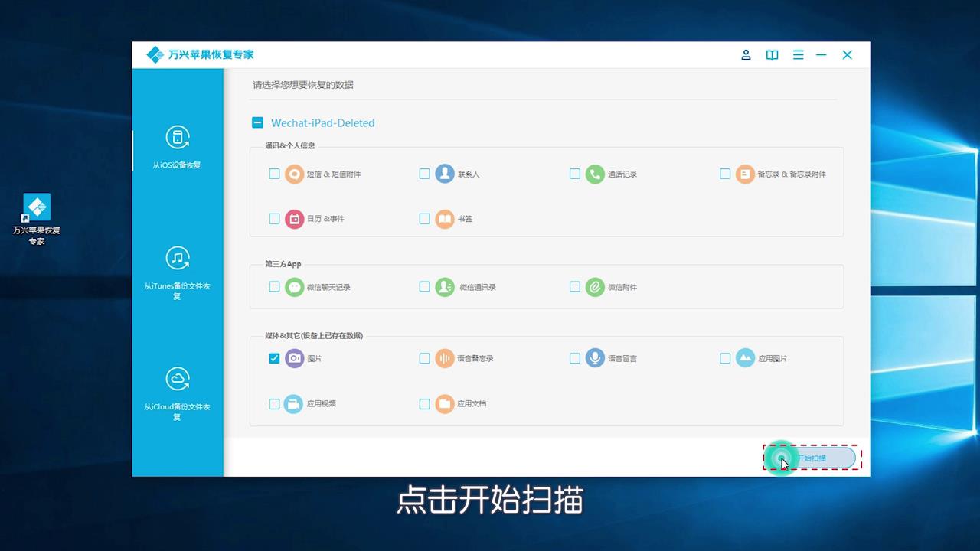Open 从iTunes备份文件恢复 mode in sidebar

pyautogui.click(x=177, y=258)
